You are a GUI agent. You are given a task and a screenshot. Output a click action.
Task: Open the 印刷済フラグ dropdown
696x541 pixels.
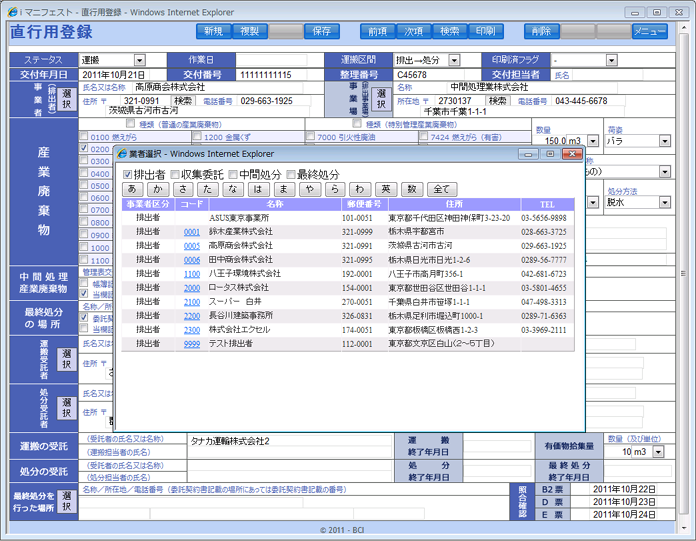click(x=612, y=60)
